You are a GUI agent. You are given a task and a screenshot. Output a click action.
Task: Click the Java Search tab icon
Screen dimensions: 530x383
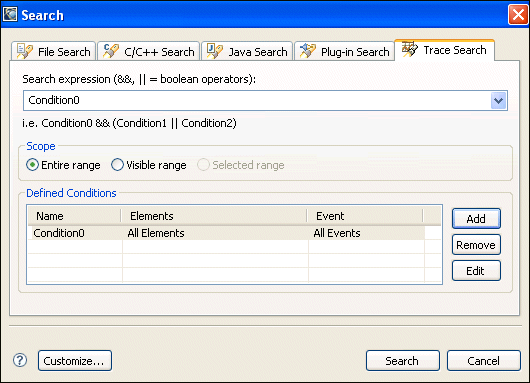(x=215, y=51)
